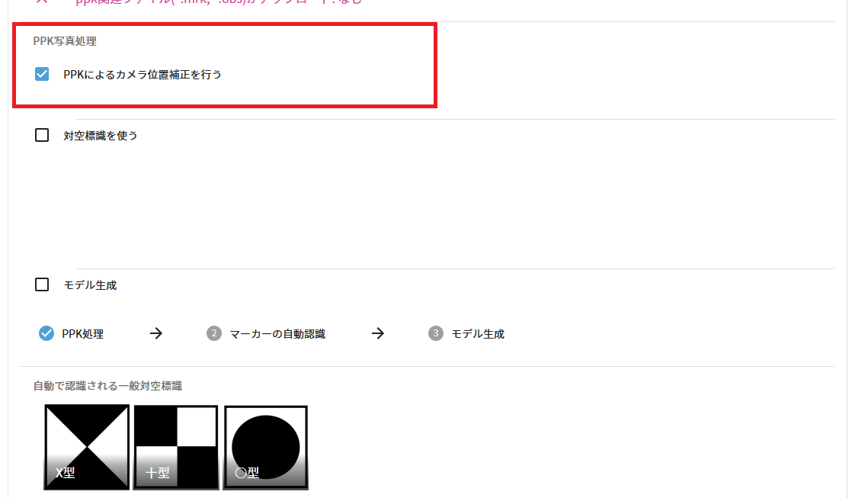Click the arrow after マーカーの自動認識 step
This screenshot has width=868, height=498.
(377, 333)
